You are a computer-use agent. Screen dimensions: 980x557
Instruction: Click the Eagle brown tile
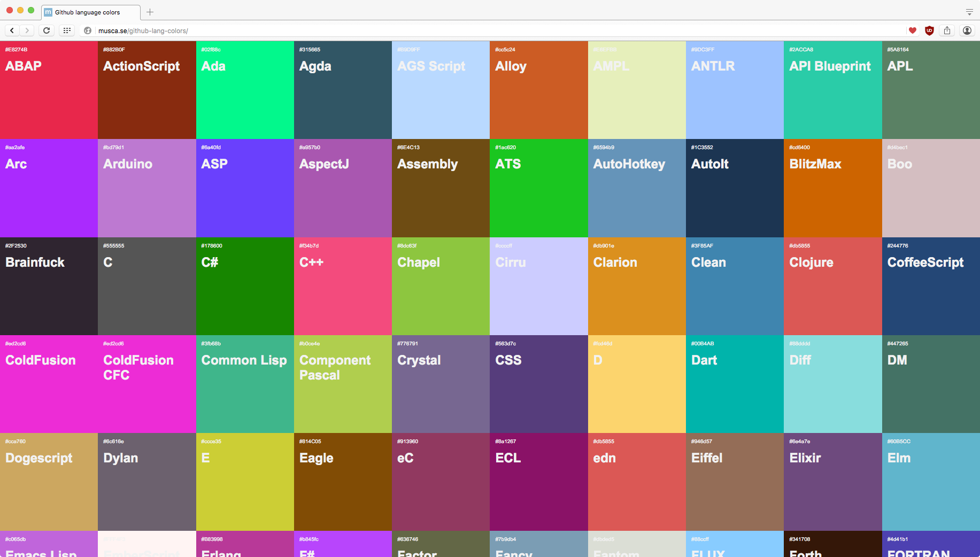[x=343, y=482]
